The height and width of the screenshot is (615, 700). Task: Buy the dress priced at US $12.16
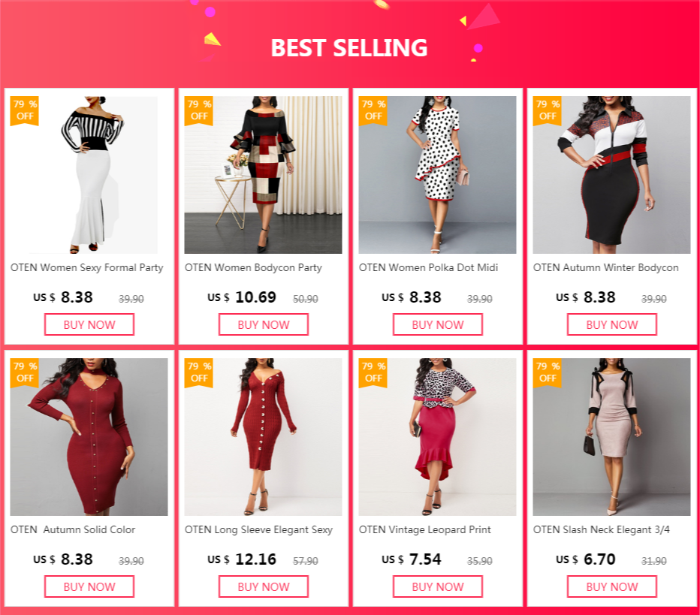pyautogui.click(x=264, y=586)
